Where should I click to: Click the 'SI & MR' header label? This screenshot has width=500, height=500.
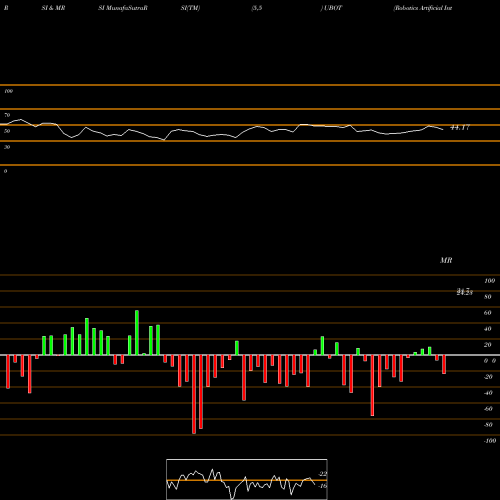(x=53, y=8)
